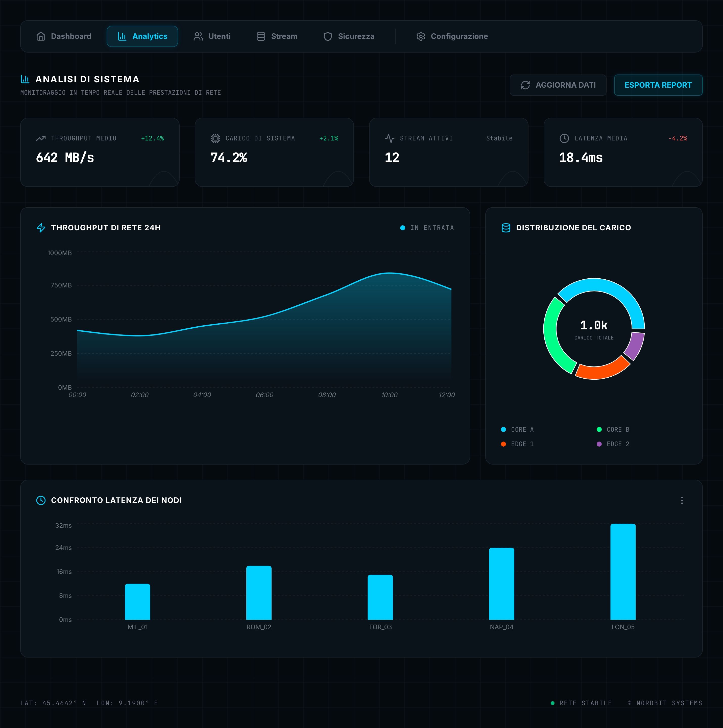Viewport: 723px width, 728px height.
Task: Select the Core B legend item
Action: tap(613, 430)
